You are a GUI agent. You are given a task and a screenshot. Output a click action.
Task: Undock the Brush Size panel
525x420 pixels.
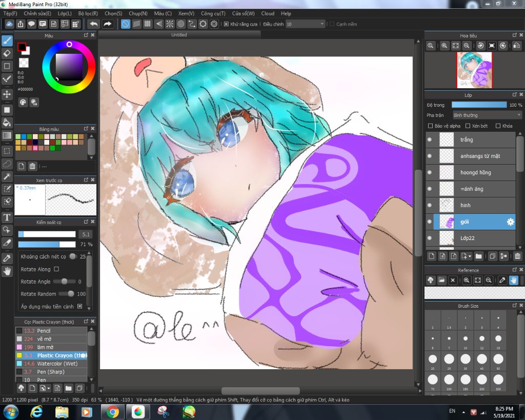(515, 306)
